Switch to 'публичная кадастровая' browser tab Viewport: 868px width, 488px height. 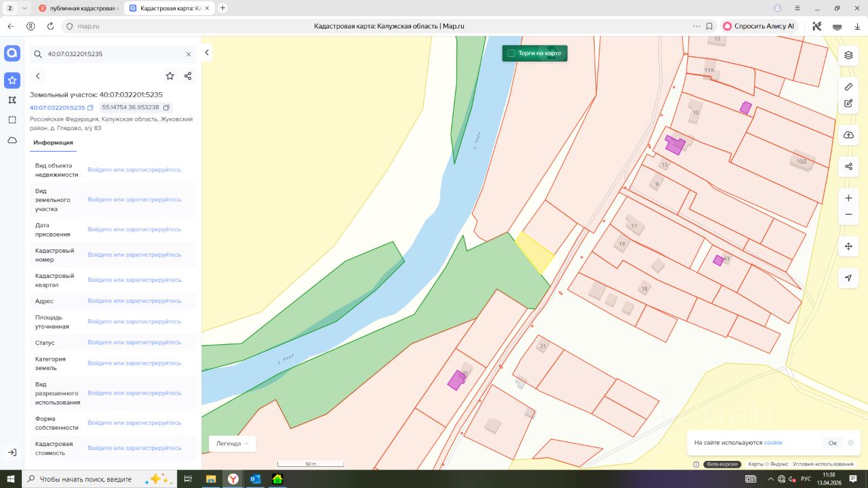coord(78,8)
